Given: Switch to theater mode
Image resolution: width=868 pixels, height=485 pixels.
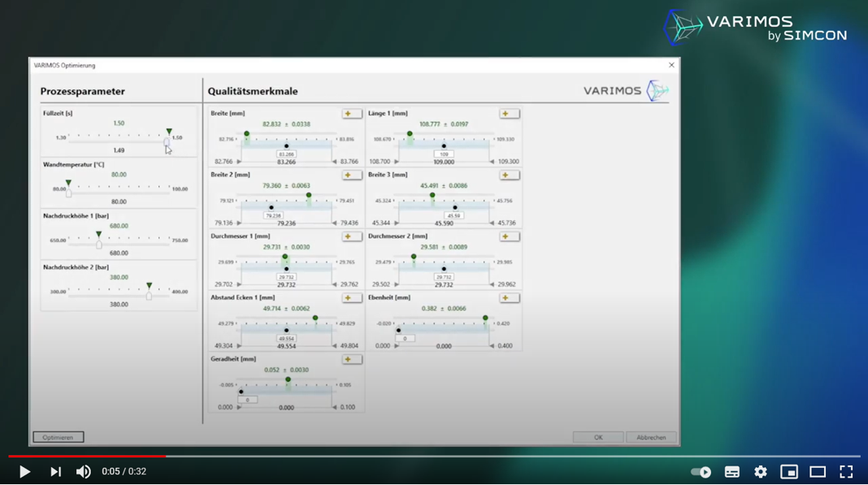Looking at the screenshot, I should tap(818, 472).
